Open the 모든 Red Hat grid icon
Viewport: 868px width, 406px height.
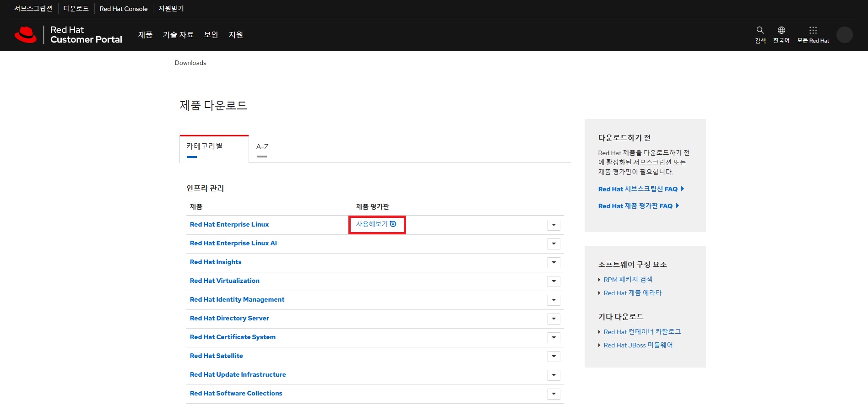813,35
